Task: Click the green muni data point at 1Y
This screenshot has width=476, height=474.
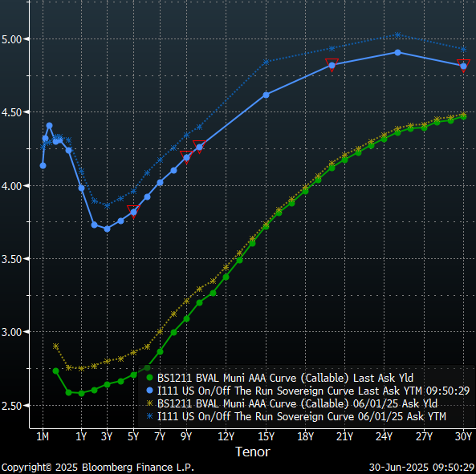Action: click(81, 393)
